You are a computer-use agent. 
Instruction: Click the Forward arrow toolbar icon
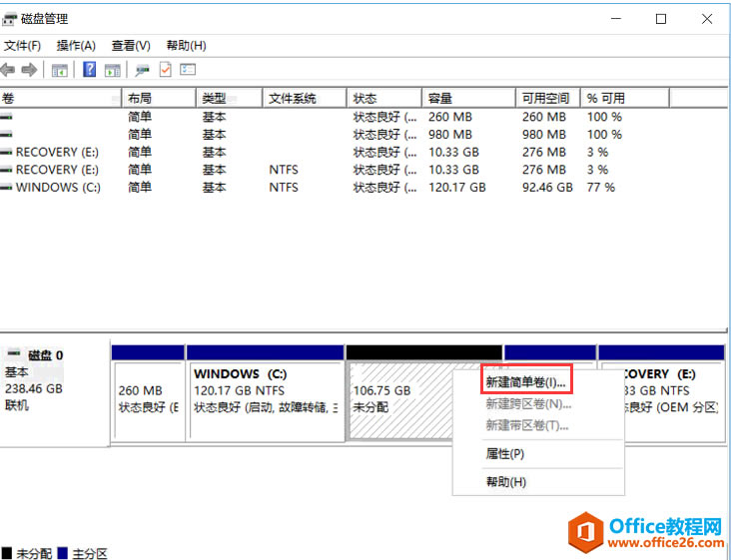click(29, 70)
